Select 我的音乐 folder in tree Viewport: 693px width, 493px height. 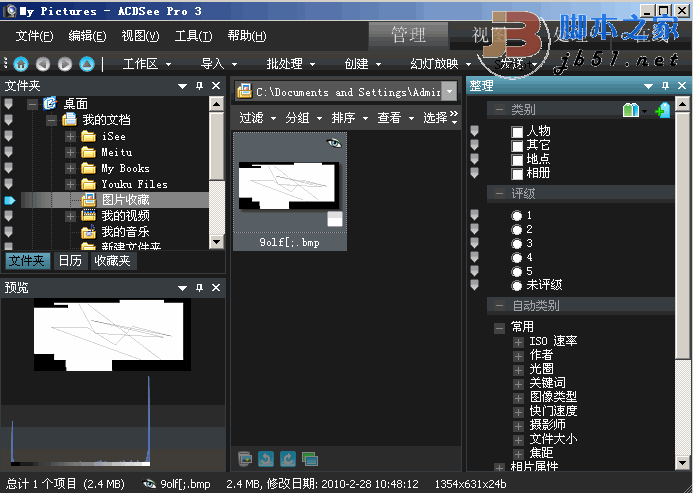126,232
